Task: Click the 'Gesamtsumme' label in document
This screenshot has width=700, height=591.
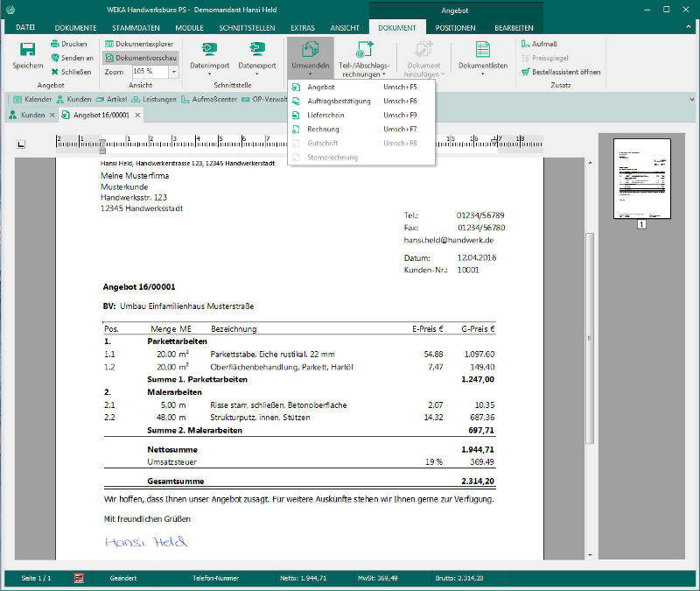Action: coord(176,481)
